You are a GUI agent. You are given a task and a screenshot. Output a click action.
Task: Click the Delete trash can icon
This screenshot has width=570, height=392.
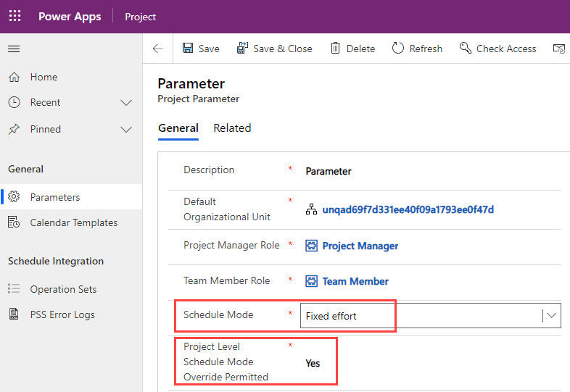[x=335, y=49]
